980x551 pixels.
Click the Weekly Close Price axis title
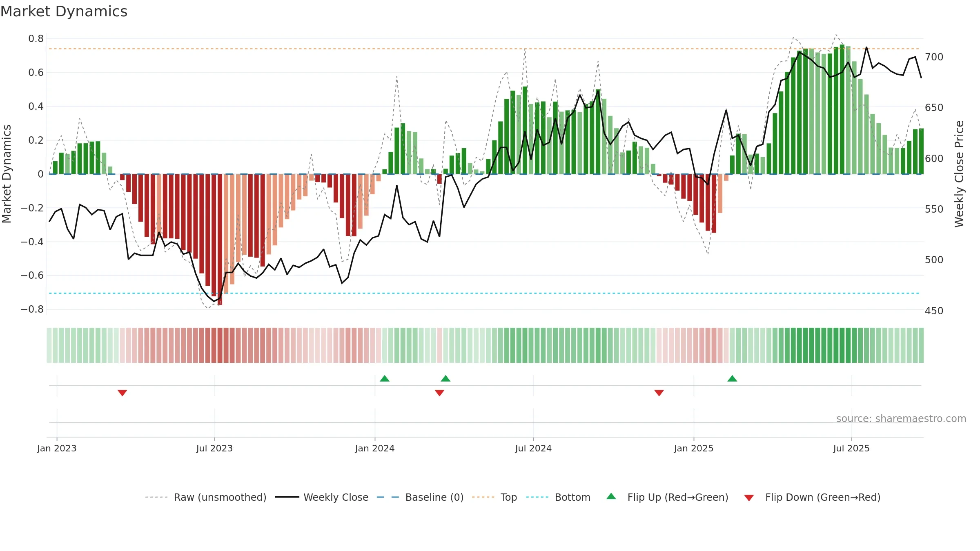tap(959, 174)
